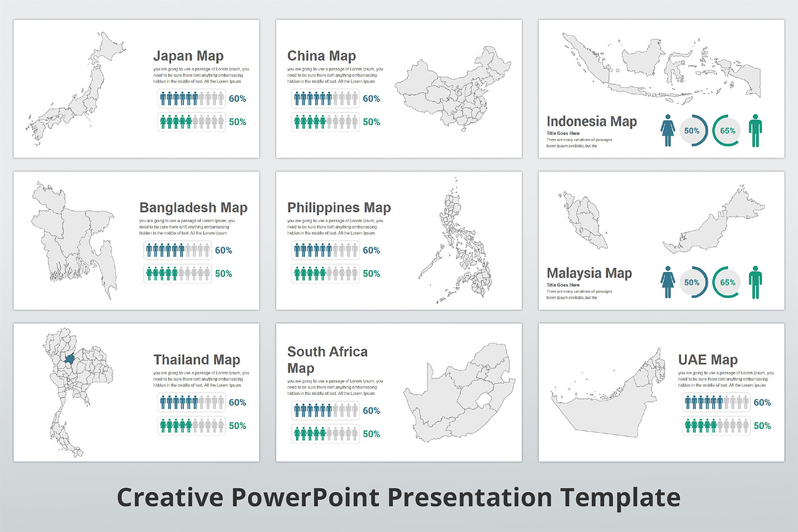Click the 'Japan Map' title
798x532 pixels.
(x=188, y=57)
